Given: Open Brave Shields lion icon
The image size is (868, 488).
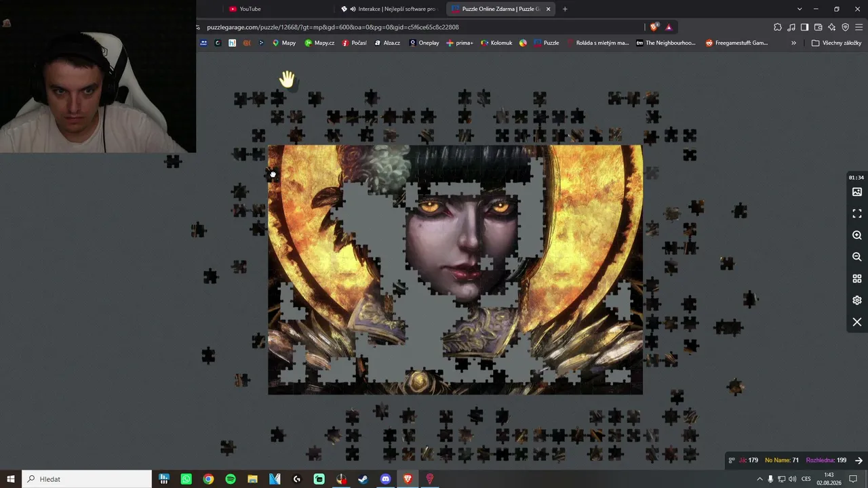Looking at the screenshot, I should point(654,27).
